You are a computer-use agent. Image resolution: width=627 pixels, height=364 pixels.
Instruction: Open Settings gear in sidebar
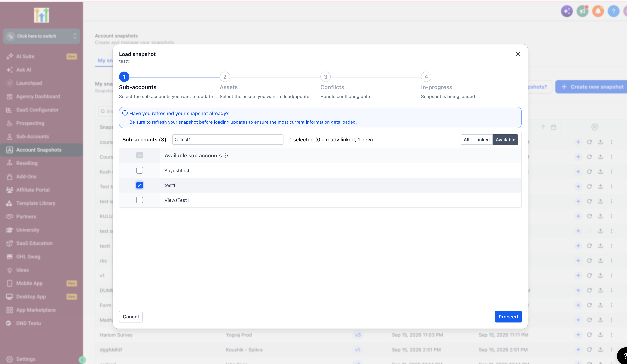(9, 359)
